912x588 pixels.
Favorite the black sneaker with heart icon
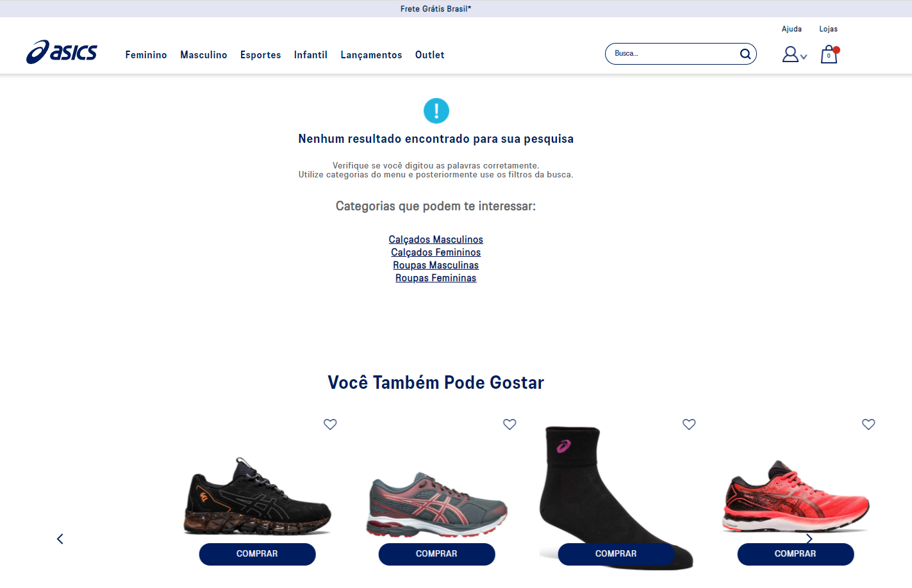coord(330,424)
